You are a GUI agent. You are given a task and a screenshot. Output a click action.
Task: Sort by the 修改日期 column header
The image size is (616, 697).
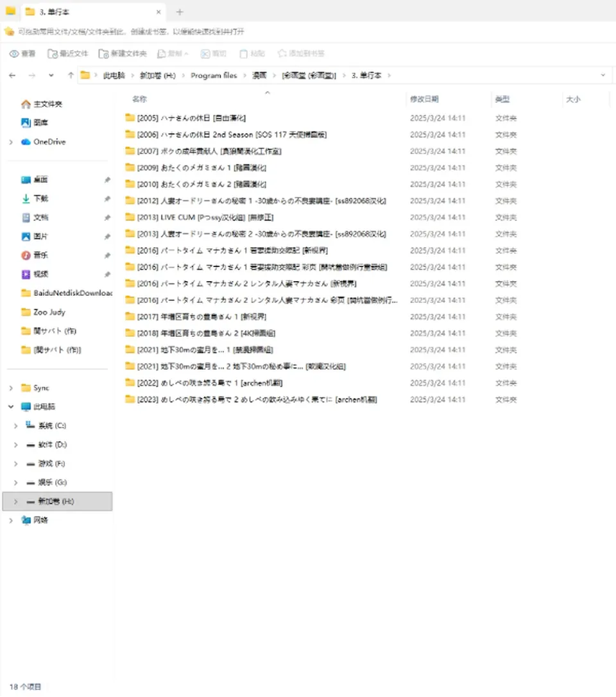[x=424, y=99]
